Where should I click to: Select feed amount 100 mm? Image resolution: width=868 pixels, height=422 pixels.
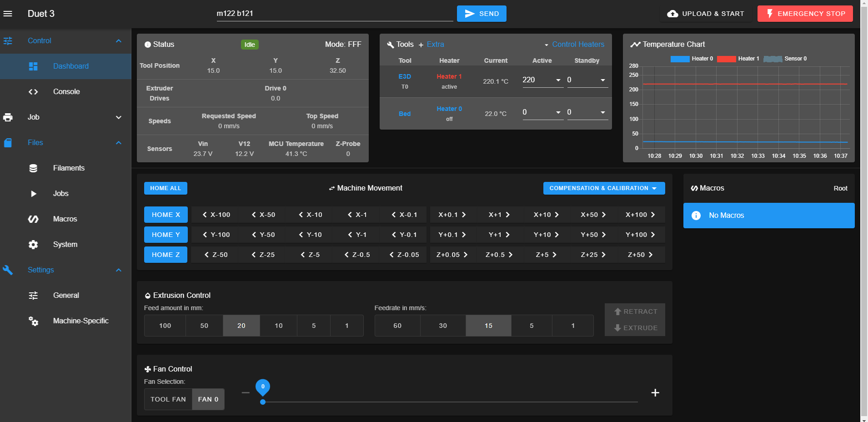click(x=165, y=326)
